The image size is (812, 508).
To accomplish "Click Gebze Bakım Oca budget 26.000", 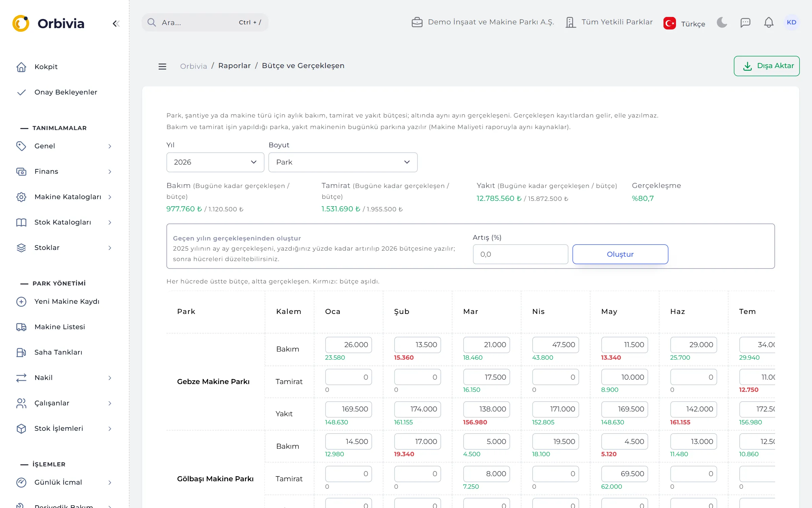I will click(348, 345).
